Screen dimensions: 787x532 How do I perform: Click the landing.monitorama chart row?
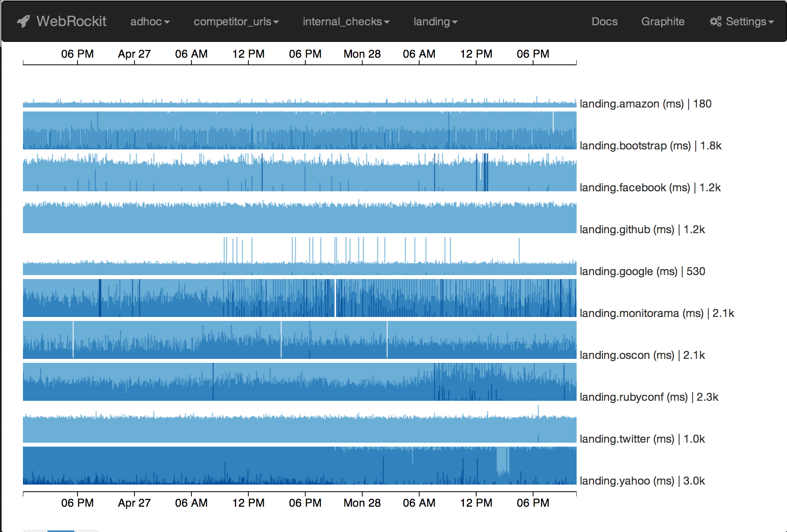pyautogui.click(x=299, y=298)
